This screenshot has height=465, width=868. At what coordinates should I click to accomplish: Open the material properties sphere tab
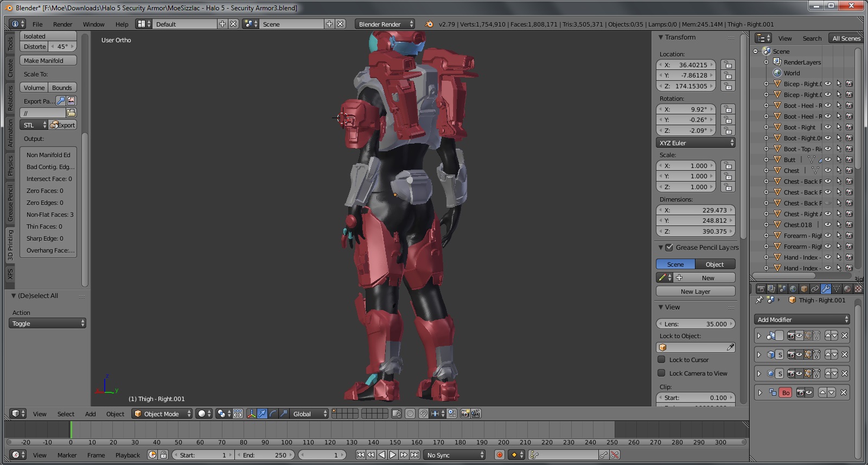847,289
